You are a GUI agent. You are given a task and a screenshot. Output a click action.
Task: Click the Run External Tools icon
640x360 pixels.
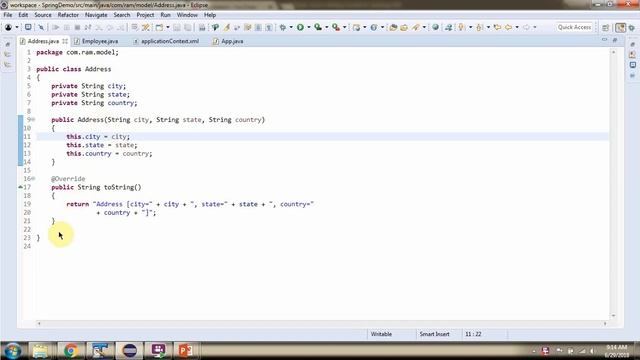pyautogui.click(x=336, y=27)
